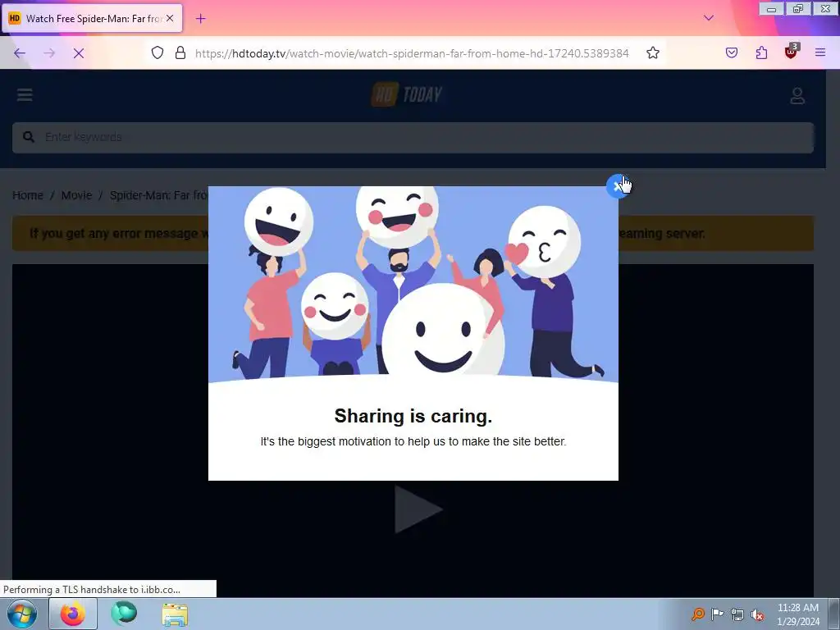Viewport: 840px width, 630px height.
Task: Open the uBlock Origin extension icon
Action: [792, 52]
